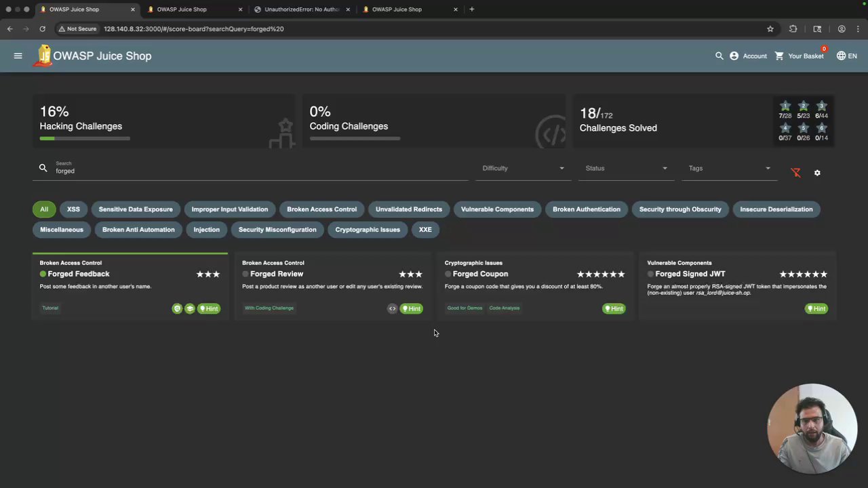Switch to the fourth OWASP Juice Shop tab
The image size is (868, 488).
[410, 9]
